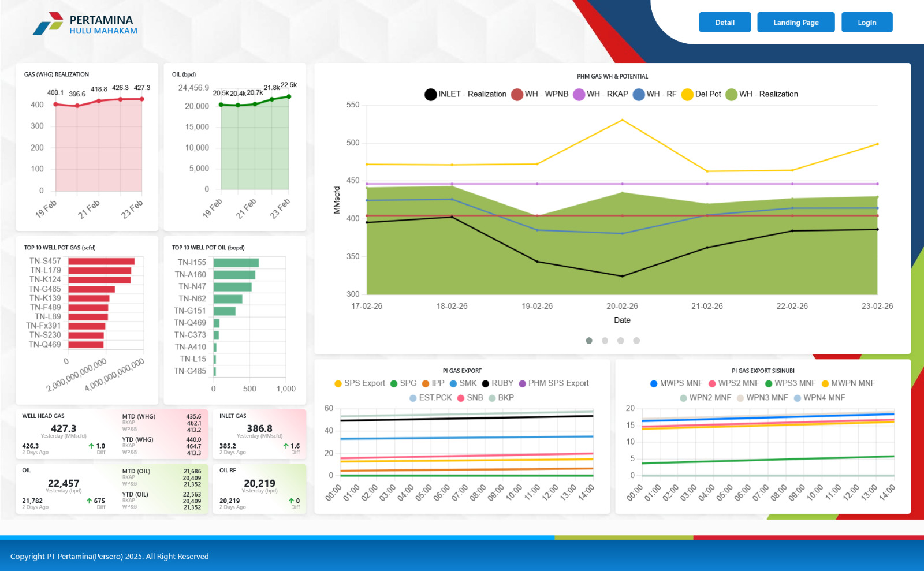
Task: Toggle WH - RKAP purple legend item
Action: (601, 94)
